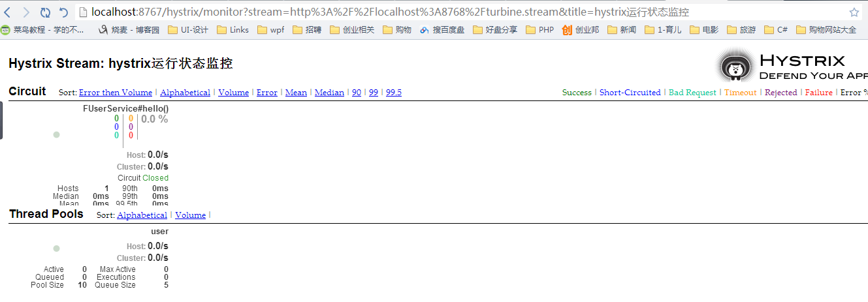This screenshot has width=868, height=302.
Task: Open the 旅游 bookmark folder
Action: coord(741,29)
